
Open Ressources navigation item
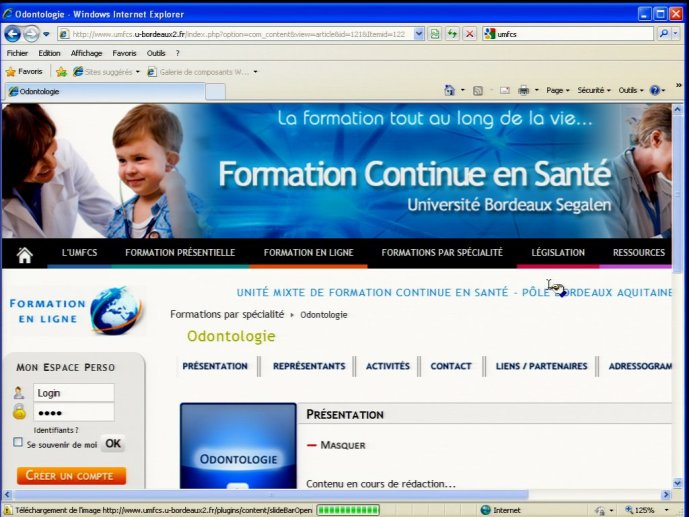click(x=639, y=253)
